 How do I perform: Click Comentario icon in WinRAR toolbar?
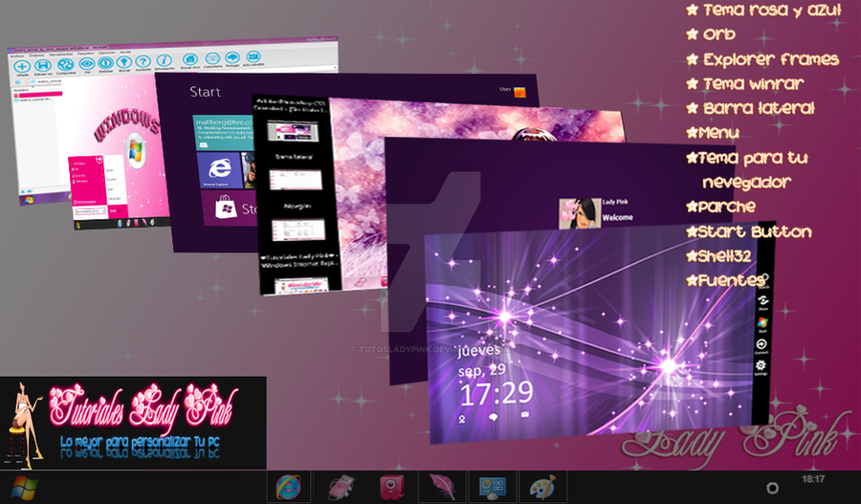[x=212, y=58]
